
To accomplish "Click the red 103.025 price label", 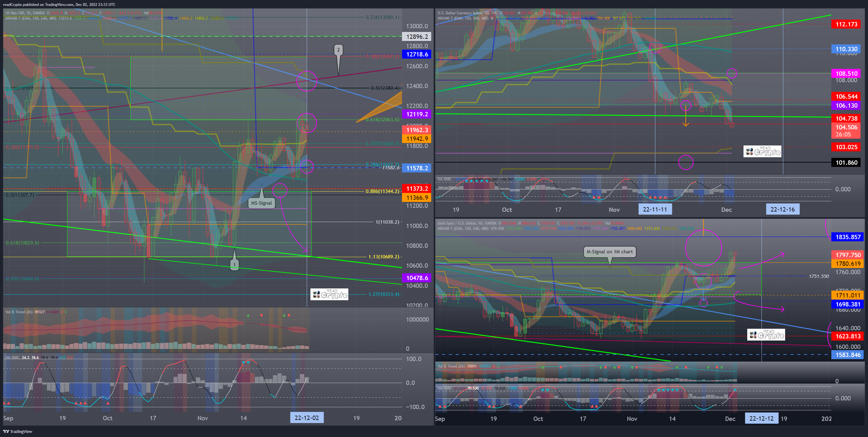I will coord(846,147).
